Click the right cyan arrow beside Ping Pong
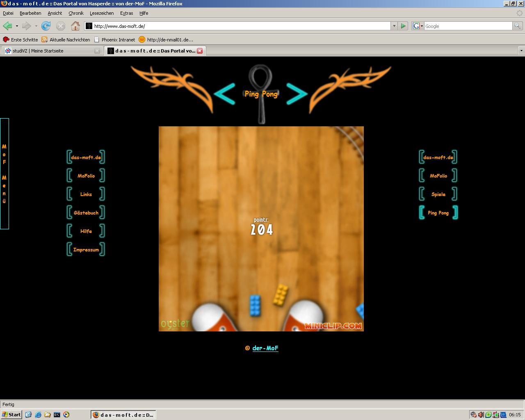525x420 pixels. (297, 94)
